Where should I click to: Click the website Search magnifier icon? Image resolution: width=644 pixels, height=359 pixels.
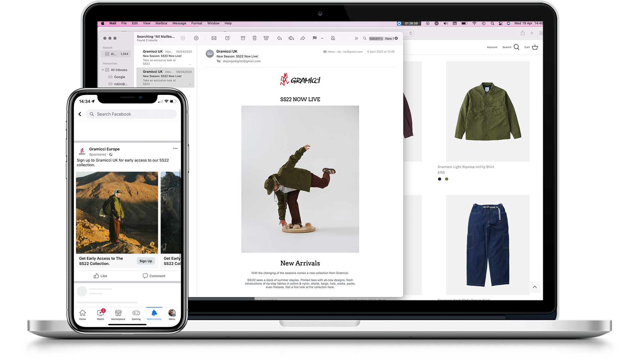click(x=517, y=47)
